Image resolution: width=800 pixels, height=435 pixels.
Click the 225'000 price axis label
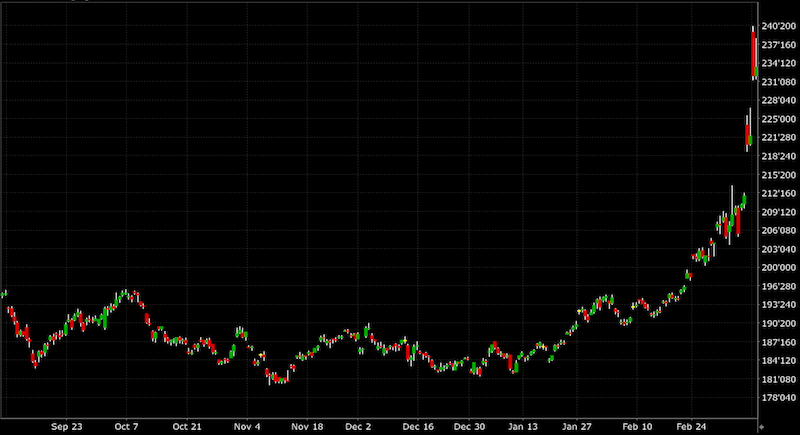[x=779, y=119]
